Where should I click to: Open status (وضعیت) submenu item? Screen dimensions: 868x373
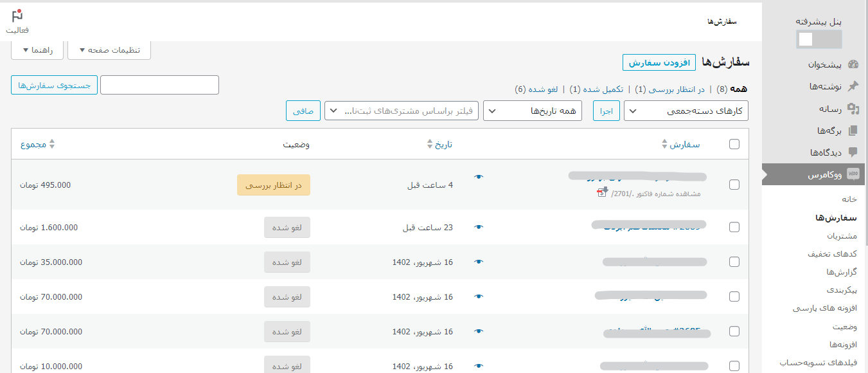tap(845, 326)
